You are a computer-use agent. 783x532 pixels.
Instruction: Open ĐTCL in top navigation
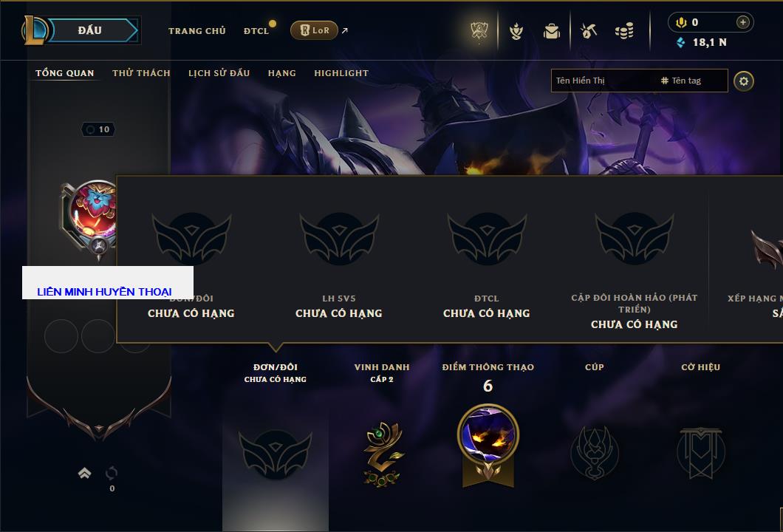coord(256,31)
